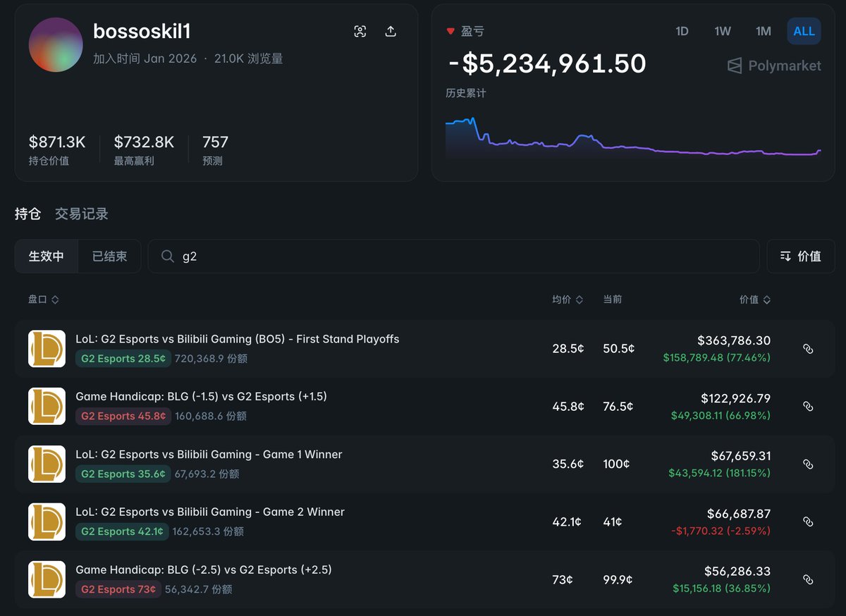Click the $363,786.30 position value
846x616 pixels.
734,340
